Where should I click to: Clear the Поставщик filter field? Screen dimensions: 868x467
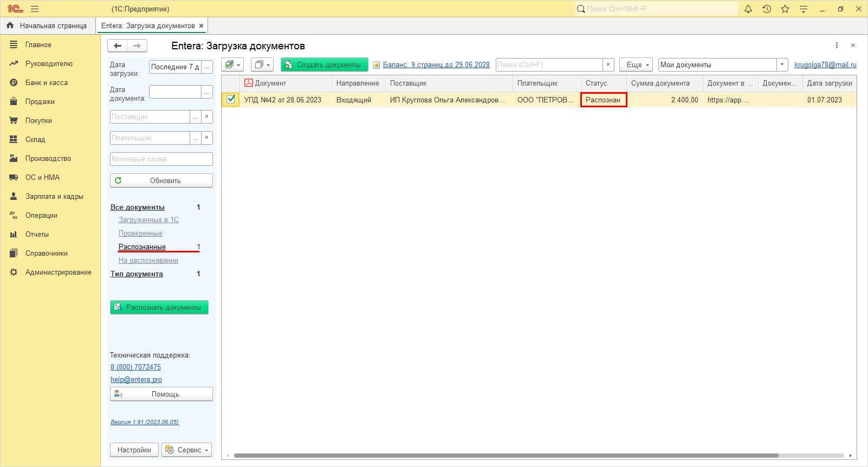coord(207,117)
